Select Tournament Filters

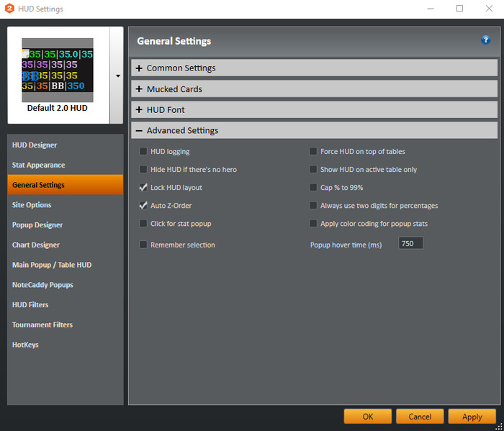pyautogui.click(x=65, y=325)
